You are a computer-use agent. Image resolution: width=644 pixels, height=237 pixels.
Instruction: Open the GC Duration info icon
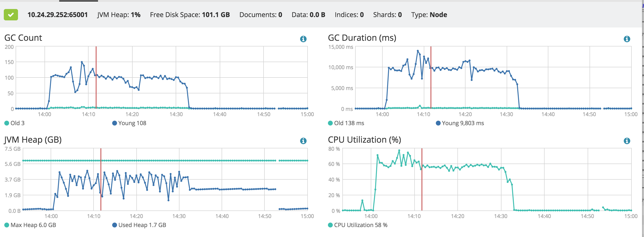click(x=627, y=39)
